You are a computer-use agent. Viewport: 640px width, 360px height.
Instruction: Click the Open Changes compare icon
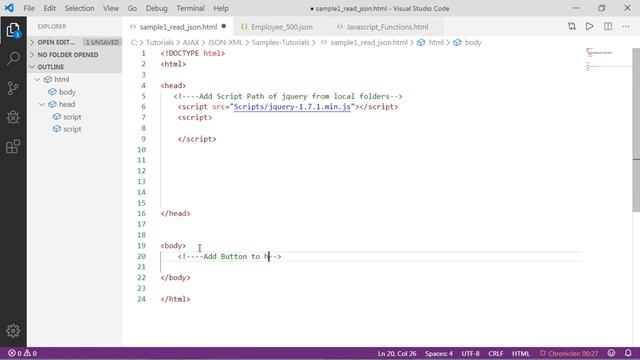572,27
